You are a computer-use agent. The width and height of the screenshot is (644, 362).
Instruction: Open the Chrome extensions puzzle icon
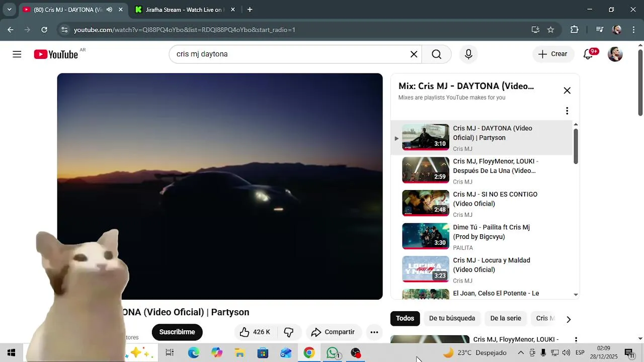(x=574, y=30)
